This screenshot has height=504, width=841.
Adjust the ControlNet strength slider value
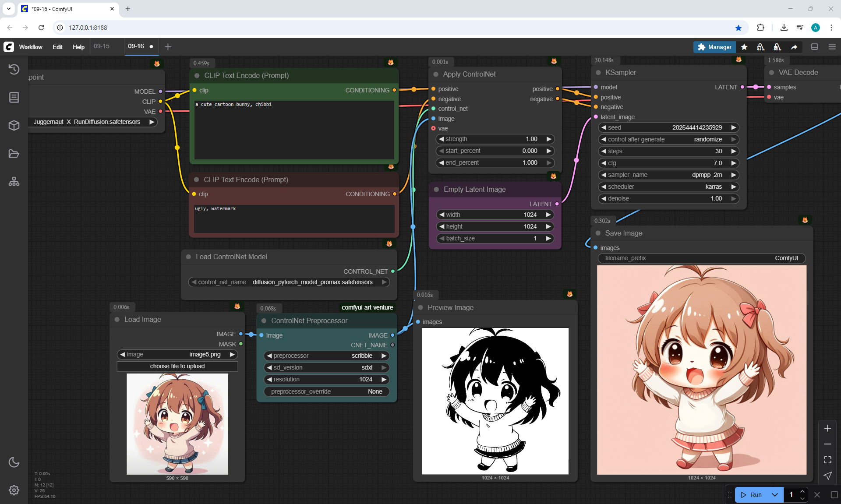(495, 139)
